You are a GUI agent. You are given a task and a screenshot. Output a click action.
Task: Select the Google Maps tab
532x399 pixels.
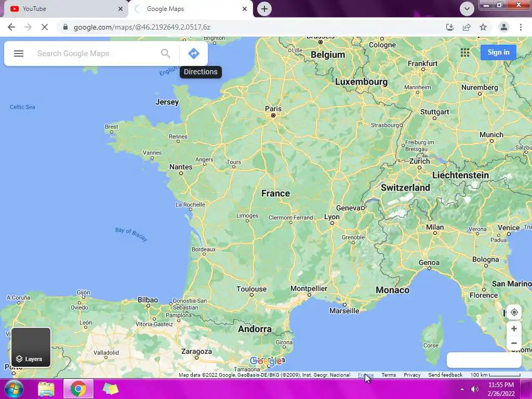click(x=190, y=9)
